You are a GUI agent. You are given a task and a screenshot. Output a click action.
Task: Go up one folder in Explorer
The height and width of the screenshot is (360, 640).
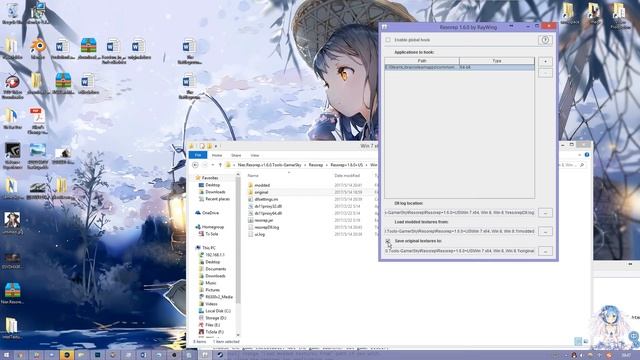(x=220, y=165)
